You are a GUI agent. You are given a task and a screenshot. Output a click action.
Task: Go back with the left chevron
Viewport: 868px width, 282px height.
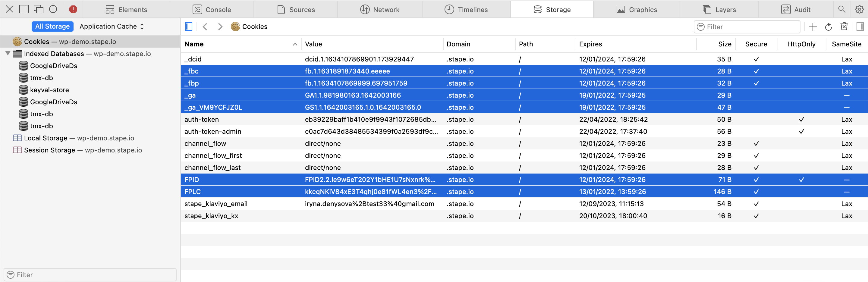click(x=205, y=26)
